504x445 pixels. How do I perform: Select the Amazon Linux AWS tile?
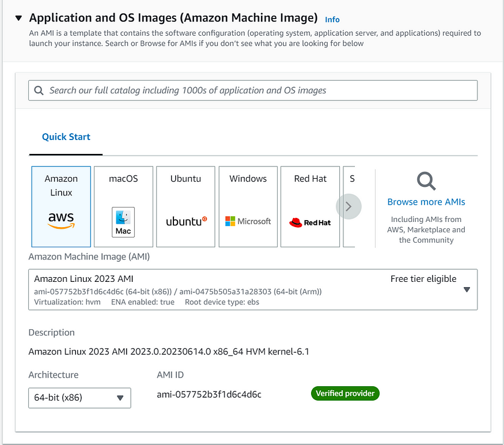(x=61, y=206)
